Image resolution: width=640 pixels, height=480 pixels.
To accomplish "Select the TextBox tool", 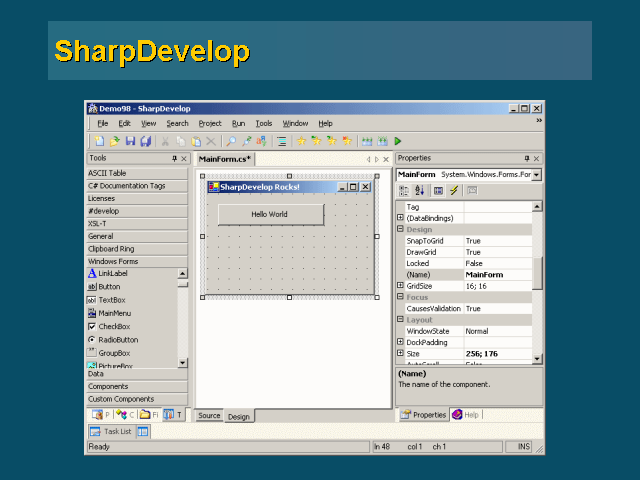I will pyautogui.click(x=107, y=300).
